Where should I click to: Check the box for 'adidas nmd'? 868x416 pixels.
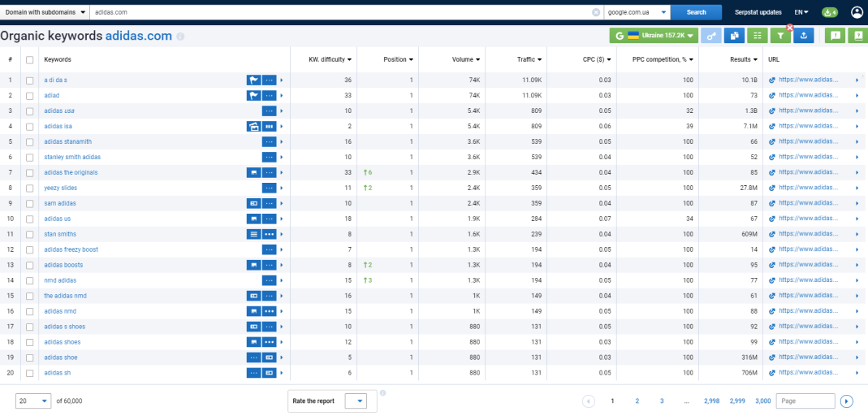click(x=30, y=311)
